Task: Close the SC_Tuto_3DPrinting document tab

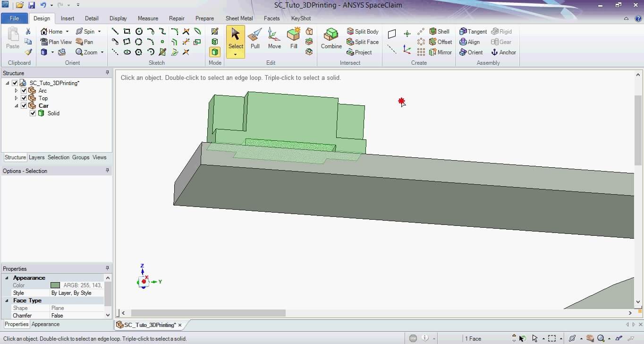Action: [x=180, y=325]
